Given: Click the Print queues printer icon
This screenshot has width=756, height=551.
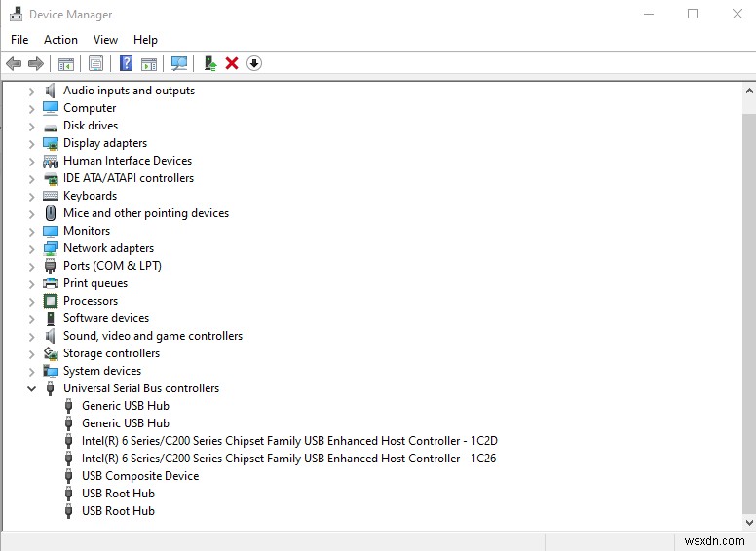Looking at the screenshot, I should (x=50, y=283).
